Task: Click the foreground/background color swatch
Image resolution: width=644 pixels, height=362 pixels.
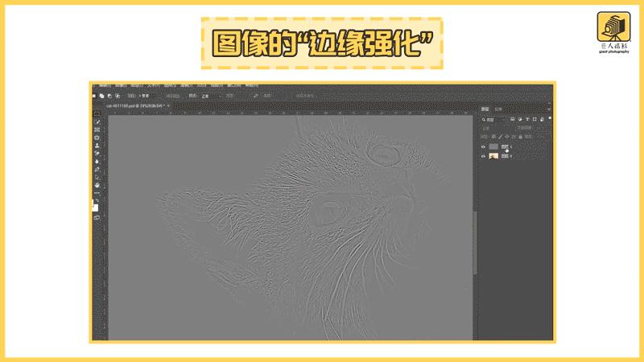Action: click(95, 208)
